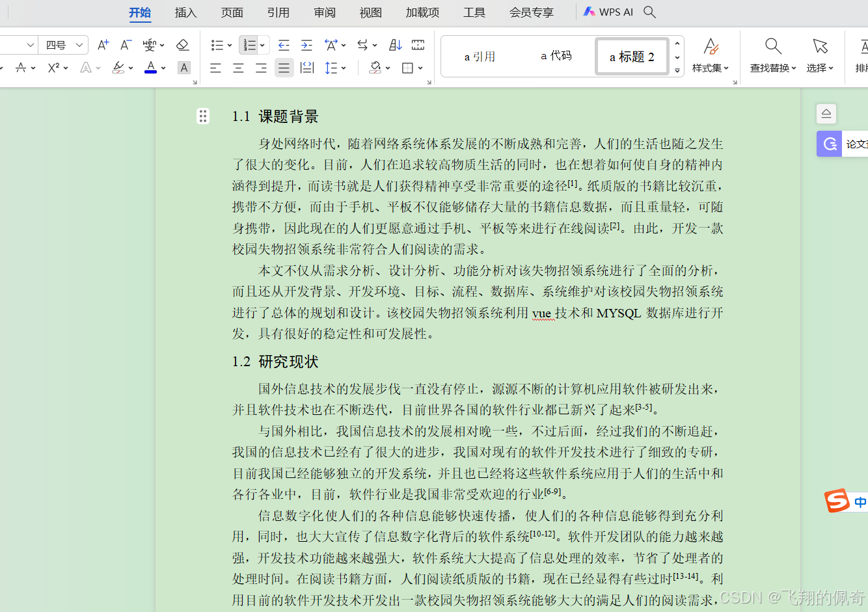Toggle the numbered list on
The width and height of the screenshot is (868, 612).
tap(249, 44)
